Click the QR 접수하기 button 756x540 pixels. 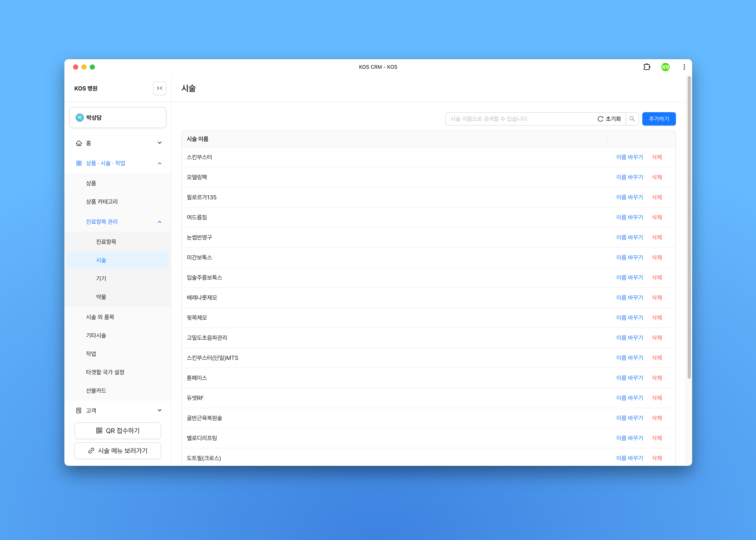point(118,431)
